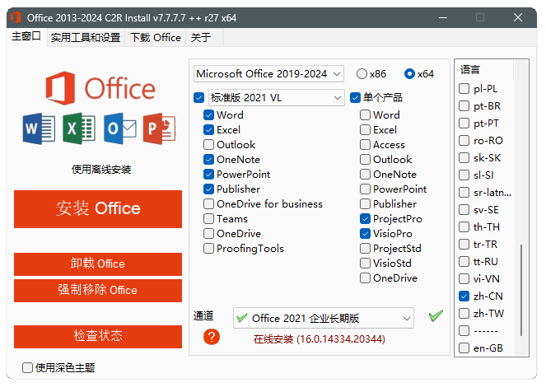Click the language list vertical scrollbar
Screen dimensions: 546x392
520,288
